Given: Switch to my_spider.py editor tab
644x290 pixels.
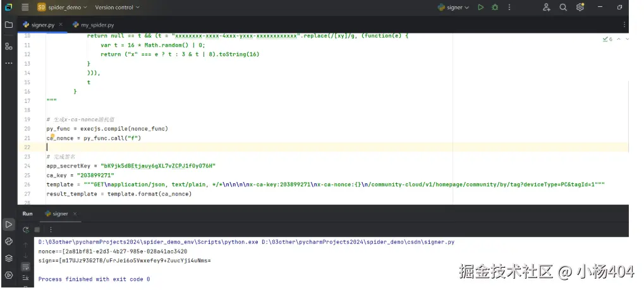Looking at the screenshot, I should pos(94,25).
